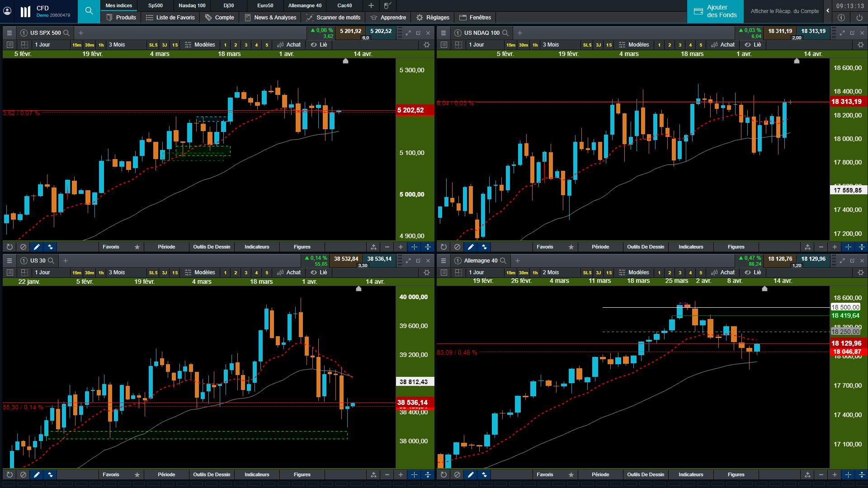Image resolution: width=868 pixels, height=488 pixels.
Task: Switch to the Nasdaq 100 tab
Action: tap(192, 5)
